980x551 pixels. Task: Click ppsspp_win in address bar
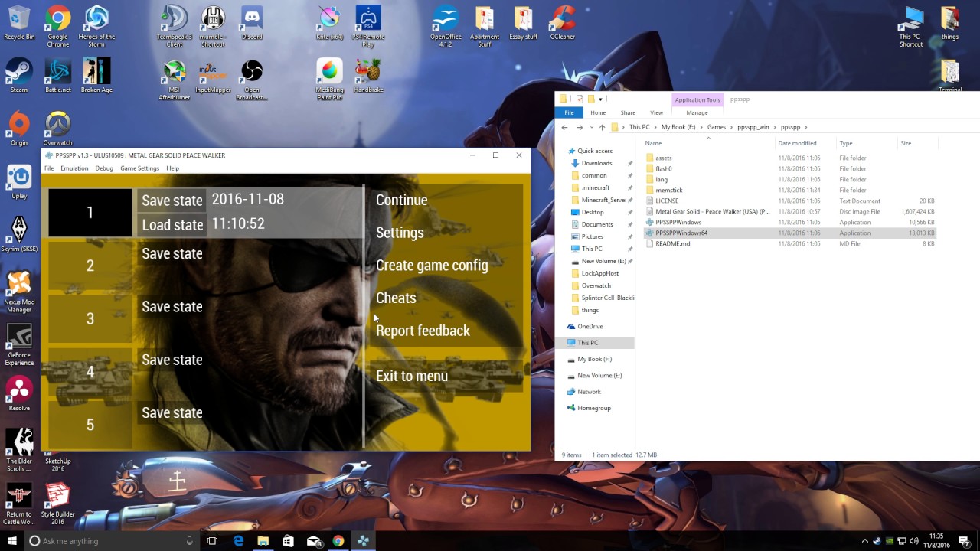tap(753, 127)
